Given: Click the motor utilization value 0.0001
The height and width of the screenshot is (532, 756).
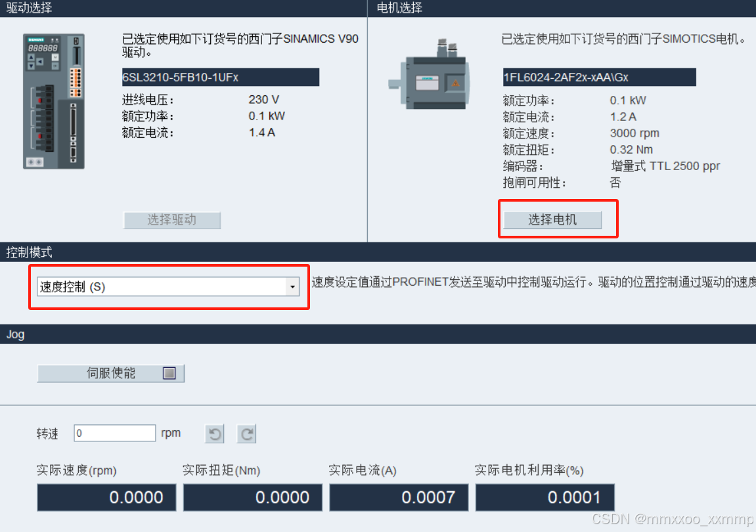Looking at the screenshot, I should point(545,497).
